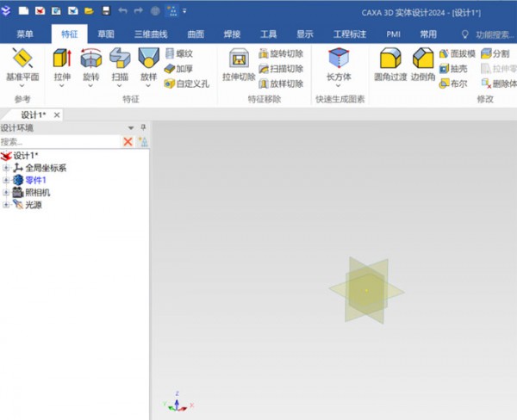Click the yellow datum planes in viewport

pos(366,290)
